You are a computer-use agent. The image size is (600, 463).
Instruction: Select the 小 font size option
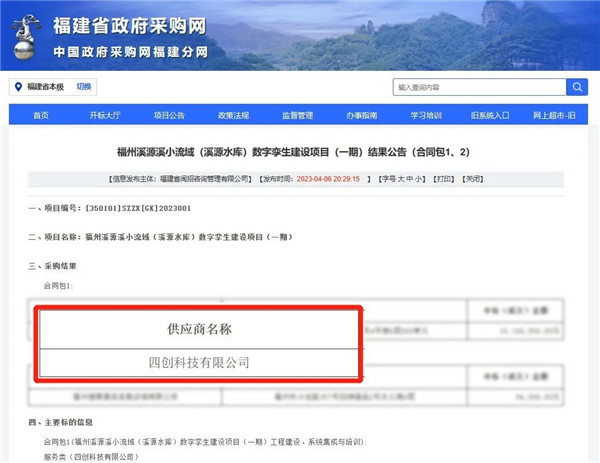pyautogui.click(x=418, y=179)
